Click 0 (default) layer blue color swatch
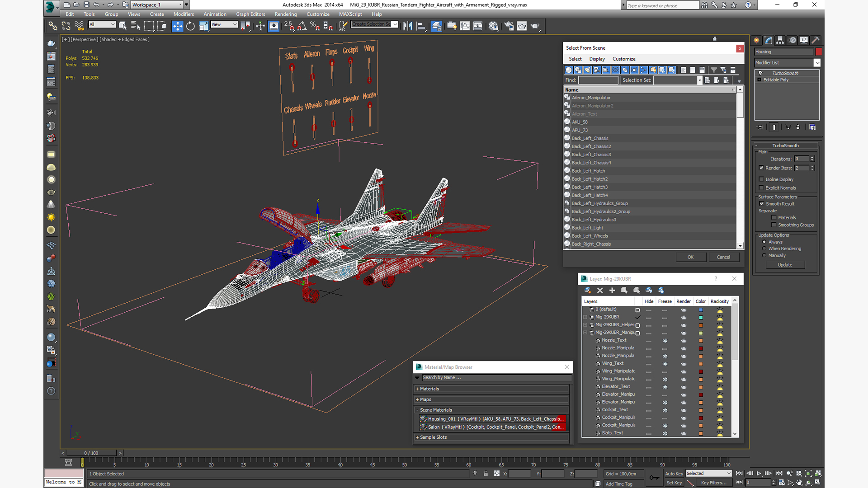 point(701,310)
